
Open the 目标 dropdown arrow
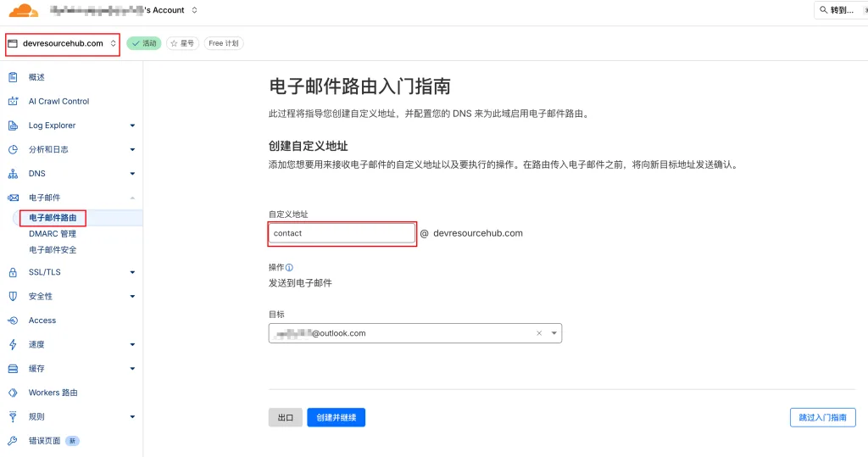tap(554, 333)
